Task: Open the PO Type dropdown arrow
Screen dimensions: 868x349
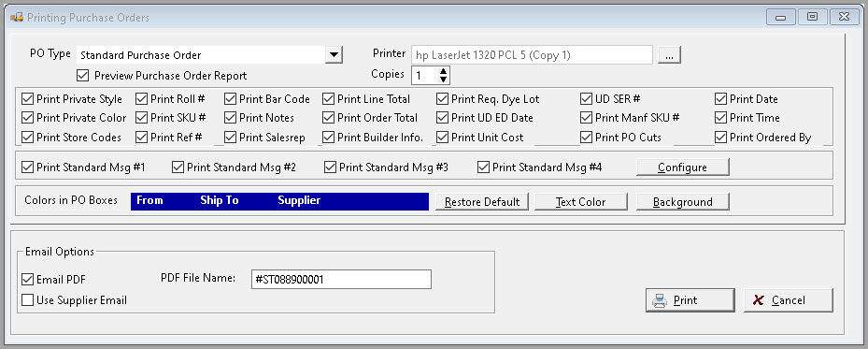Action: (x=334, y=55)
